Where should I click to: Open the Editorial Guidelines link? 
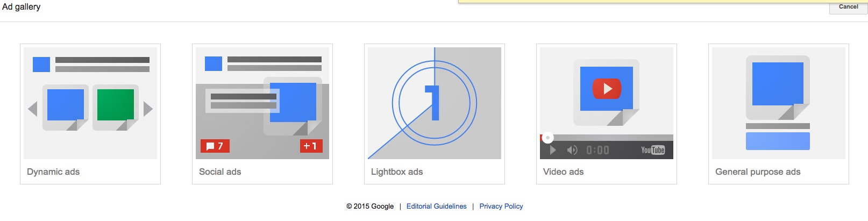pyautogui.click(x=436, y=206)
